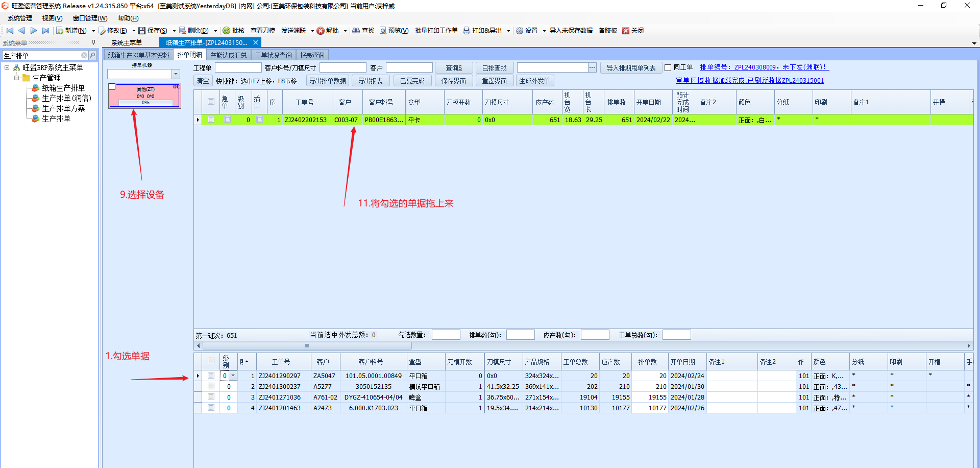Click the 导出排单数据 button
This screenshot has width=980, height=468.
click(x=327, y=81)
